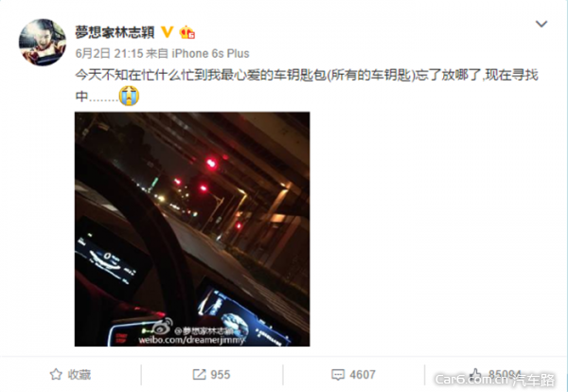Enlarge the car dashboard night photo
568x392 pixels.
pos(192,229)
